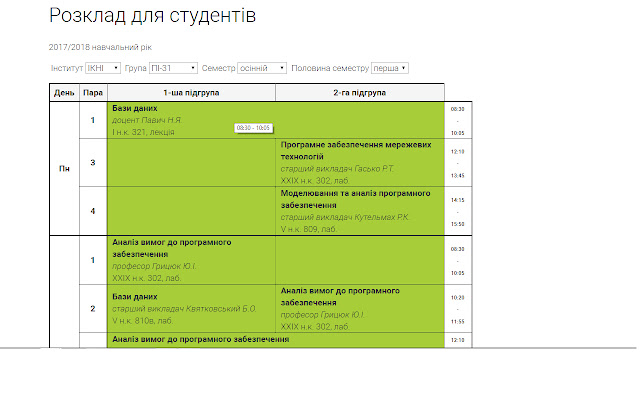Open the Інститут dropdown showing ІКНІ
640x400 pixels.
click(x=103, y=68)
